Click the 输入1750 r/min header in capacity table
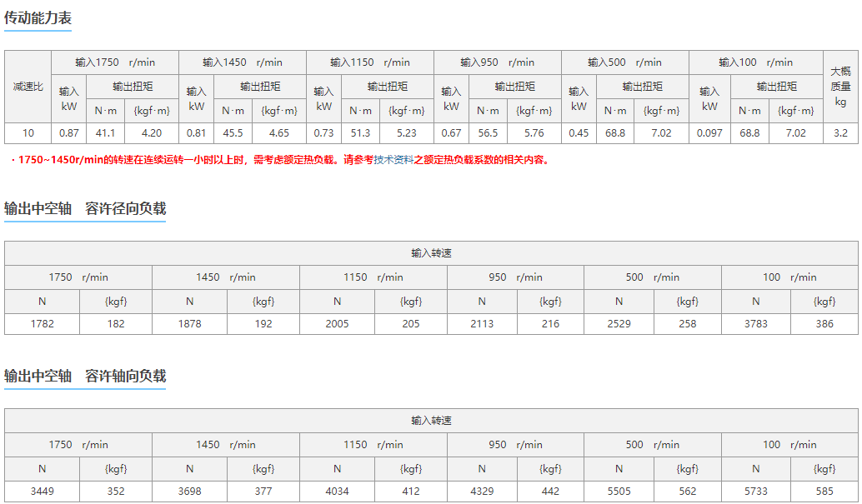The image size is (862, 504). click(115, 62)
